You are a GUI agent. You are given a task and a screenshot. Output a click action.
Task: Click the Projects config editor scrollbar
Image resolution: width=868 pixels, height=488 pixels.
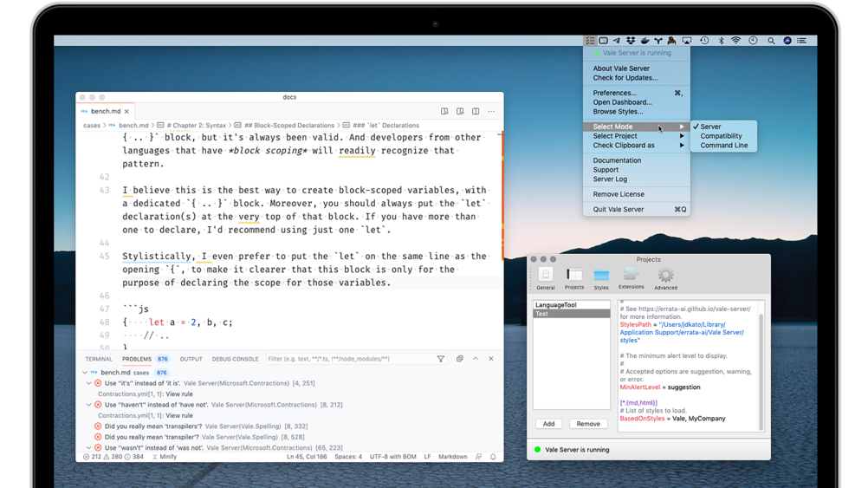pyautogui.click(x=761, y=370)
